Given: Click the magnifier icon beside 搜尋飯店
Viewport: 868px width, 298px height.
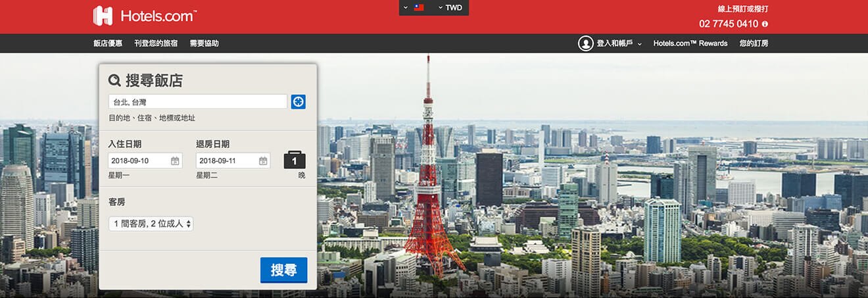Looking at the screenshot, I should click(x=114, y=80).
